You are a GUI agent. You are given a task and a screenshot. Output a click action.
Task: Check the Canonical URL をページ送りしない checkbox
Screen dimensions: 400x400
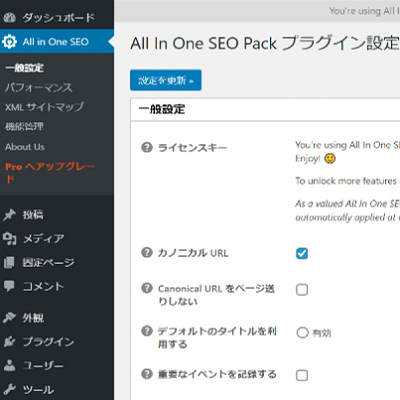[302, 290]
